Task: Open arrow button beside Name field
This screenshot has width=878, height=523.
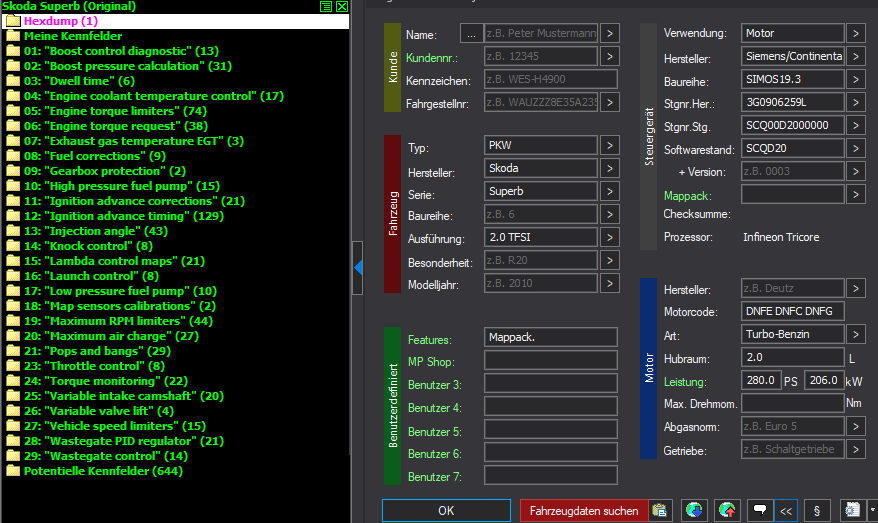Action: (610, 34)
